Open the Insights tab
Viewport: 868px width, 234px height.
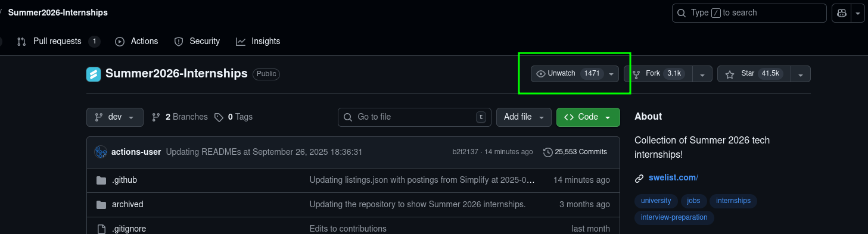[258, 41]
